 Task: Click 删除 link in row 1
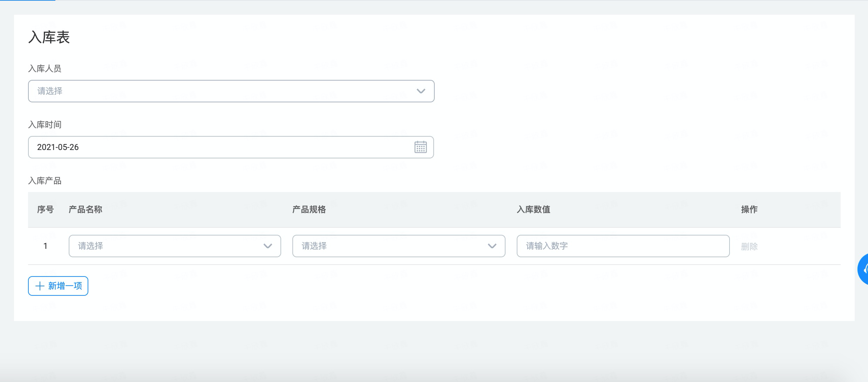[749, 246]
